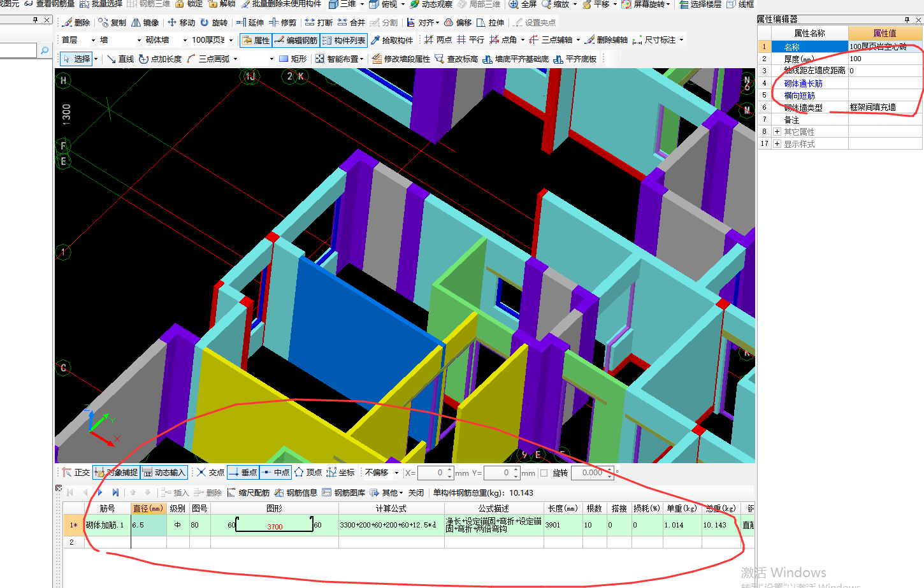This screenshot has height=588, width=924.
Task: Open the 砌体墙 component type dropdown
Action: 185,39
